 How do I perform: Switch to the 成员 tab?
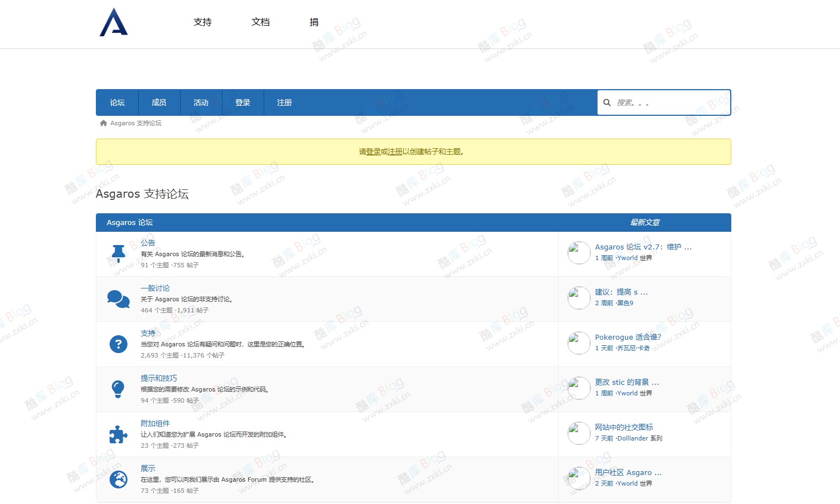[159, 102]
